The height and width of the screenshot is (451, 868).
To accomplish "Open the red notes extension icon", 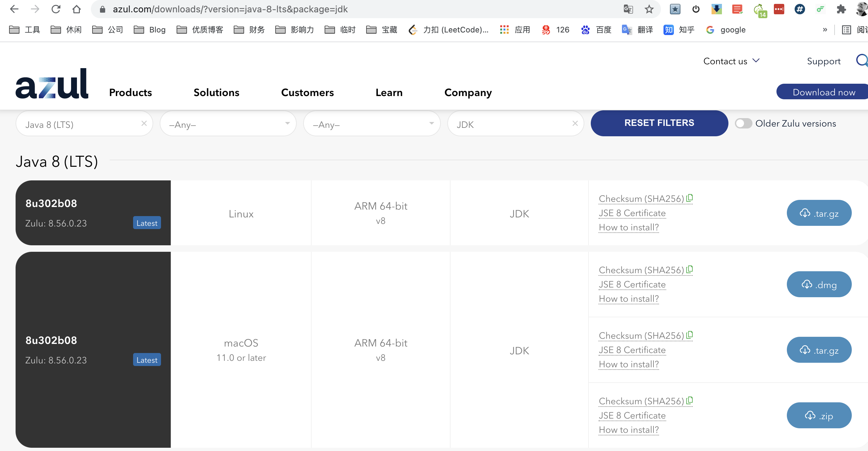I will [x=737, y=9].
